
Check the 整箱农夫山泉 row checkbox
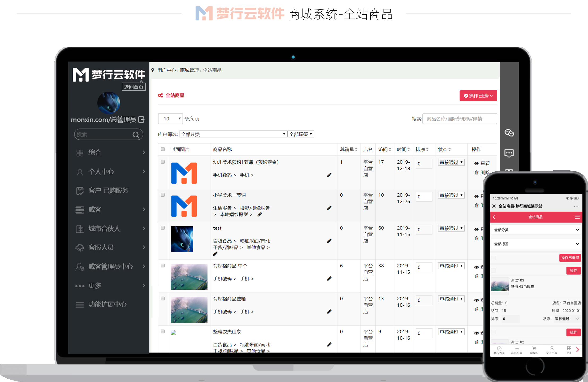point(163,331)
